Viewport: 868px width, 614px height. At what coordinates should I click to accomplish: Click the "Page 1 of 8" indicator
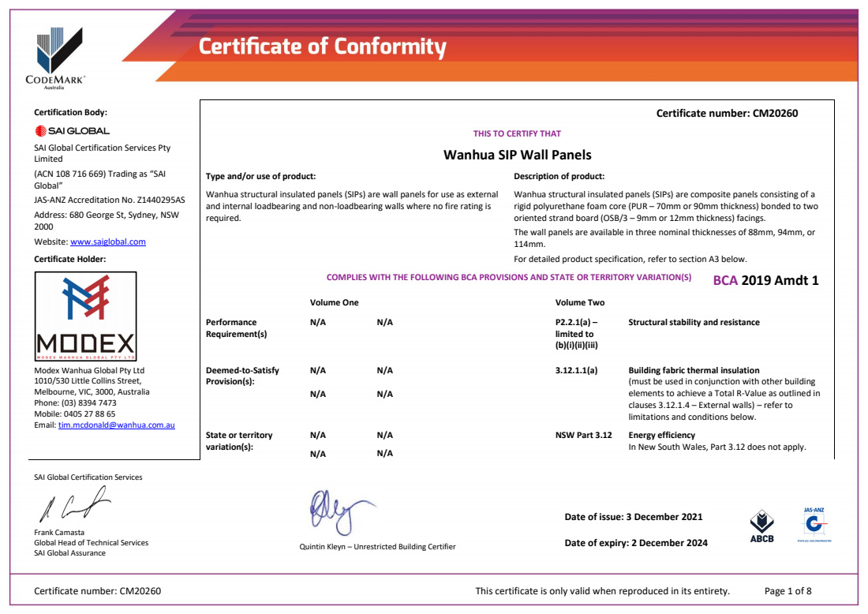click(x=788, y=591)
